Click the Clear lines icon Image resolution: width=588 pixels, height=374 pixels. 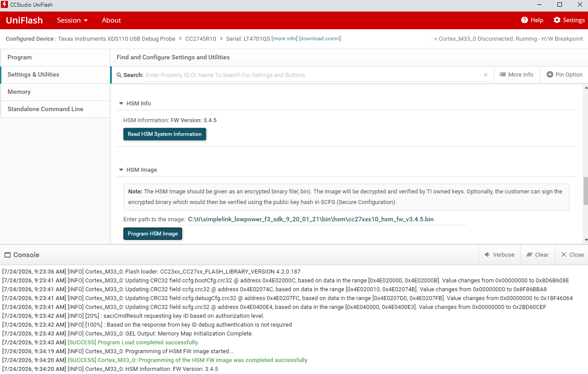click(x=529, y=254)
